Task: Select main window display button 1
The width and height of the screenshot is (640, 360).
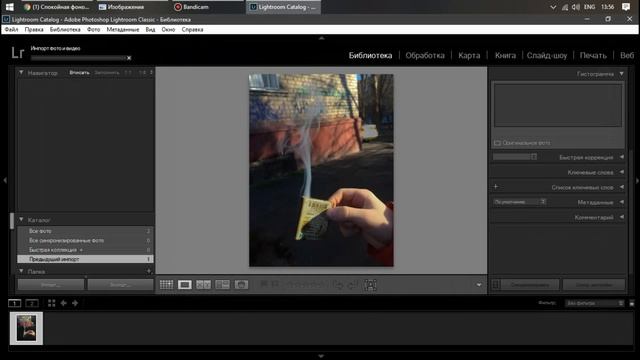Action: (14, 303)
